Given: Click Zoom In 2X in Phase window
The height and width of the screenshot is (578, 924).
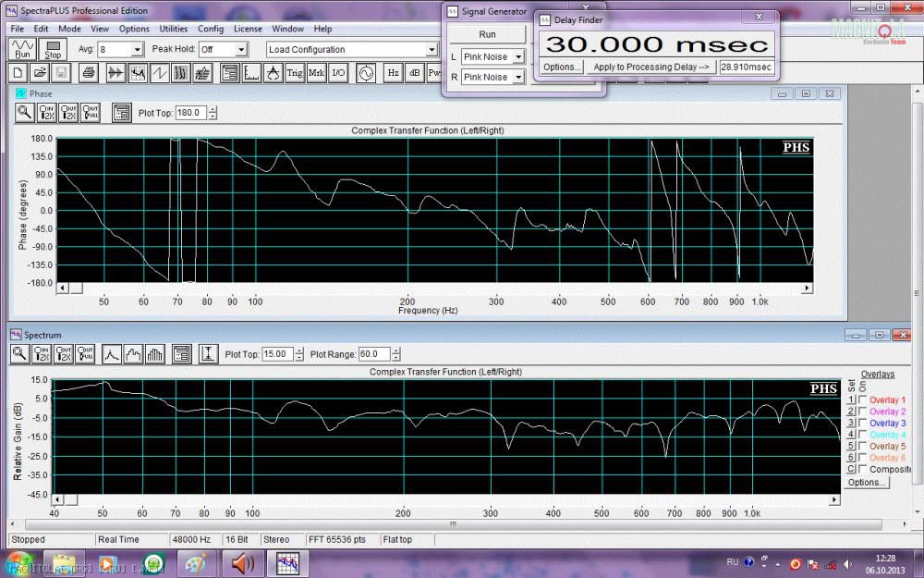Looking at the screenshot, I should (46, 112).
